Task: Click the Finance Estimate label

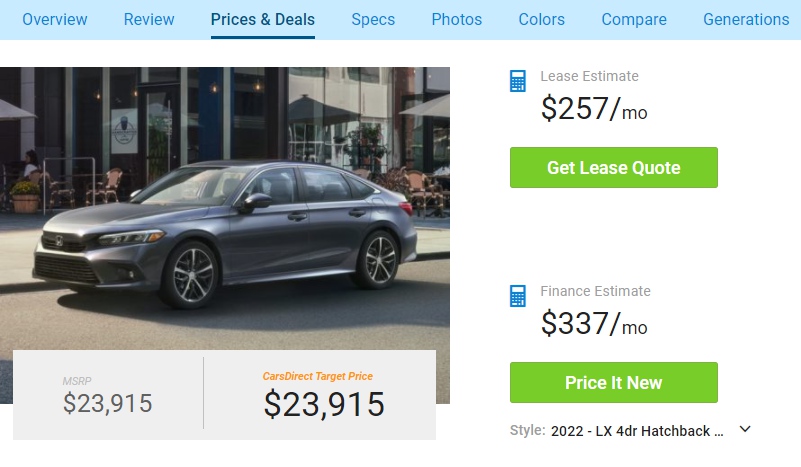Action: (595, 291)
